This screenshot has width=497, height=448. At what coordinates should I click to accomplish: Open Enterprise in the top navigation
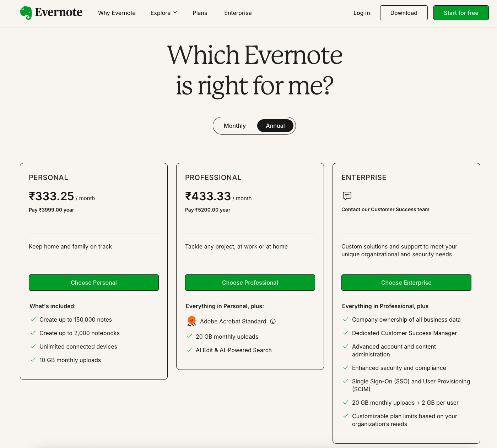[x=238, y=13]
